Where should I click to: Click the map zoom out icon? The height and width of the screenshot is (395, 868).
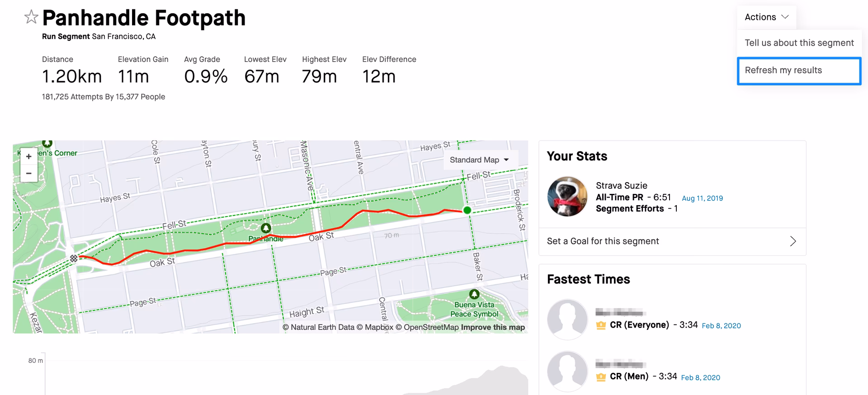coord(28,174)
